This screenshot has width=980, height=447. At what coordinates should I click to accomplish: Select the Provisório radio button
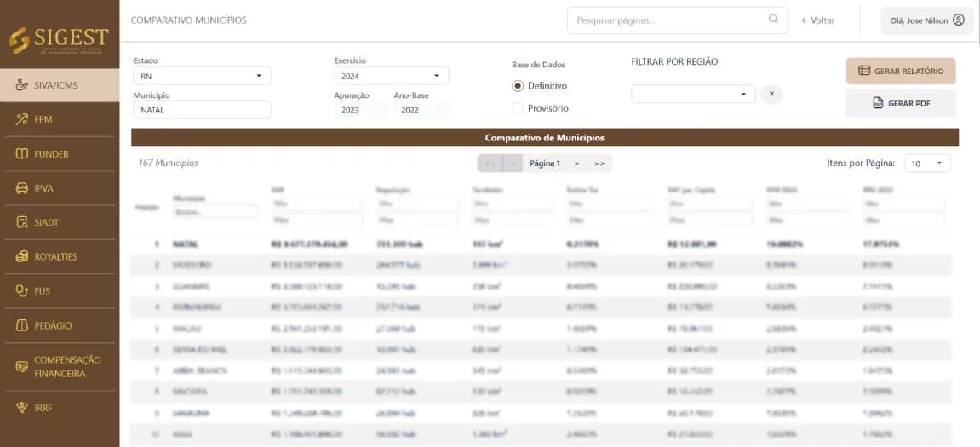pyautogui.click(x=518, y=108)
